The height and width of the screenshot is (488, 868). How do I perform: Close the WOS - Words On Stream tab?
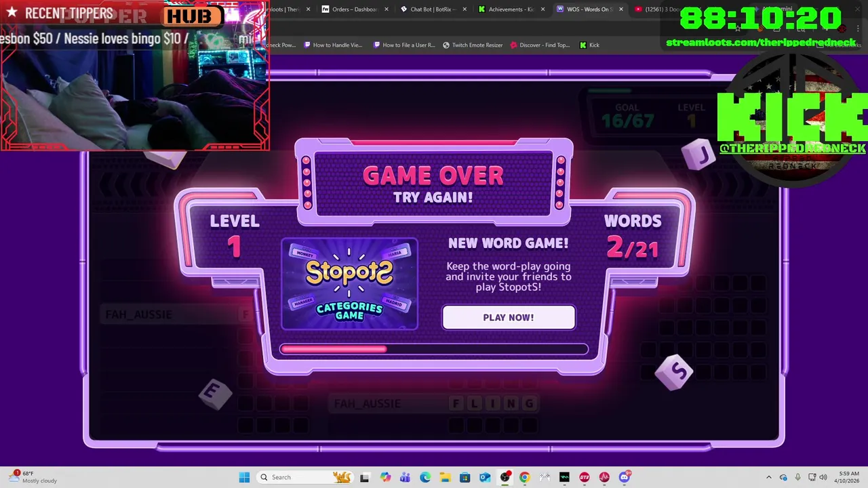620,9
